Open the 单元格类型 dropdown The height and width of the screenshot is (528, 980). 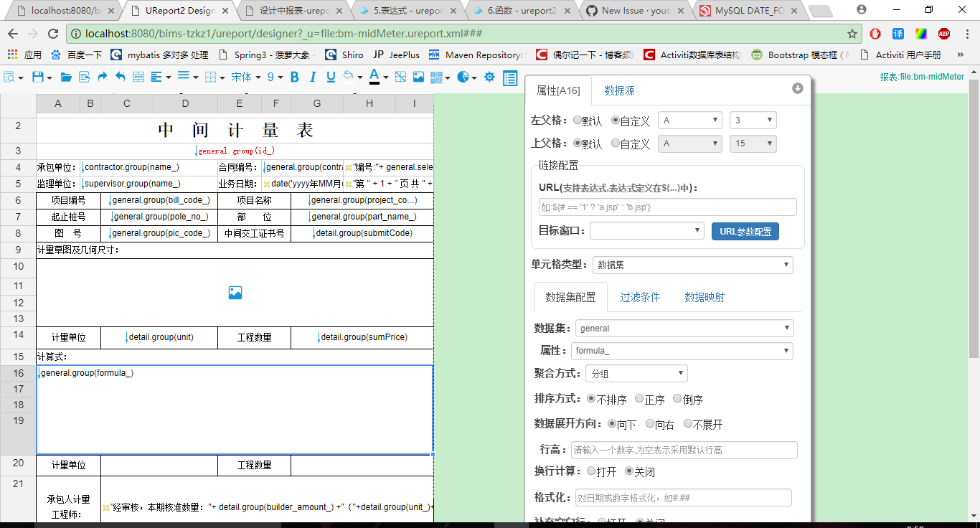pos(693,265)
